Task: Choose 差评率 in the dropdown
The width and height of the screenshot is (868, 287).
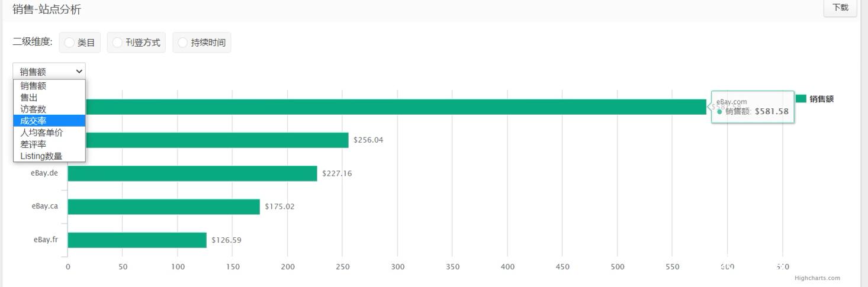Action: [x=34, y=144]
